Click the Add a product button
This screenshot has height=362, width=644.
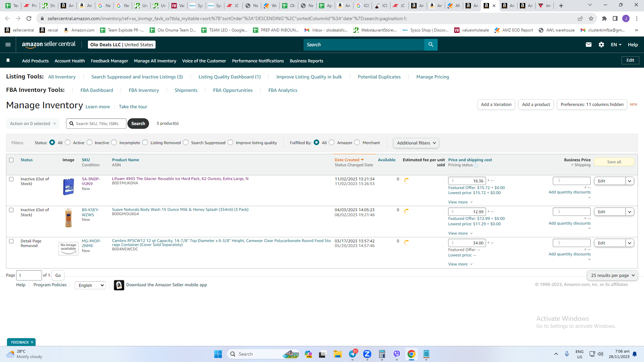point(536,105)
